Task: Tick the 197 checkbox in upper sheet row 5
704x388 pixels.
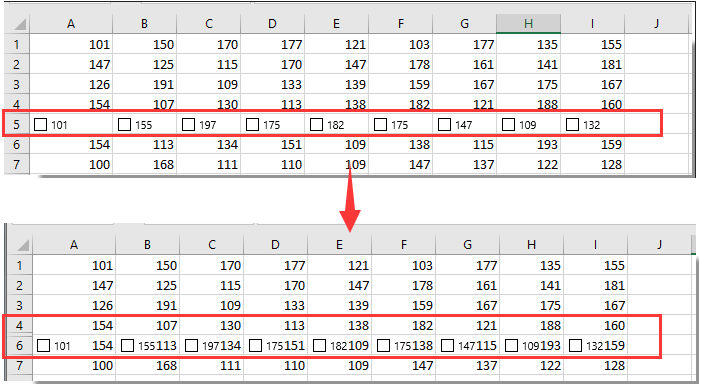Action: pos(189,124)
